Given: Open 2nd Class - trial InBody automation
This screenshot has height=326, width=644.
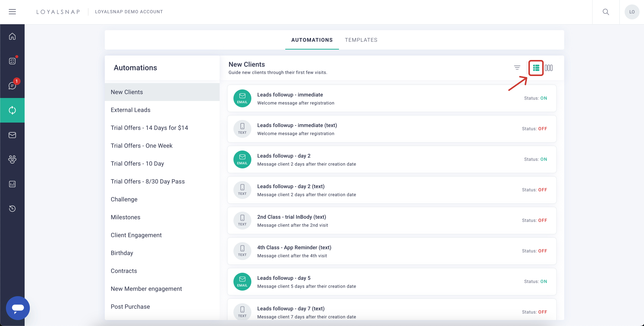Looking at the screenshot, I should click(x=292, y=217).
